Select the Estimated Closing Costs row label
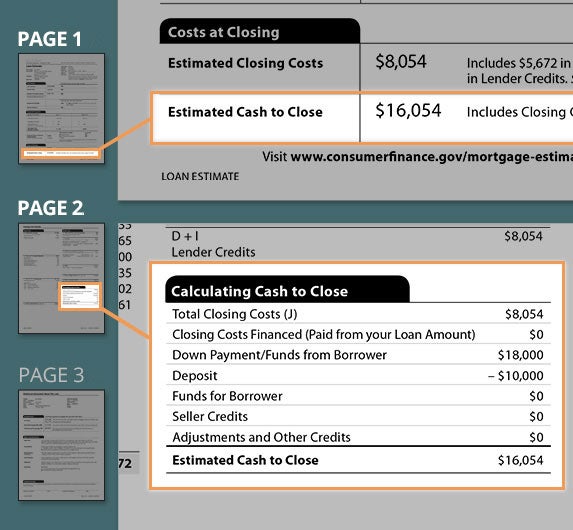 coord(246,63)
